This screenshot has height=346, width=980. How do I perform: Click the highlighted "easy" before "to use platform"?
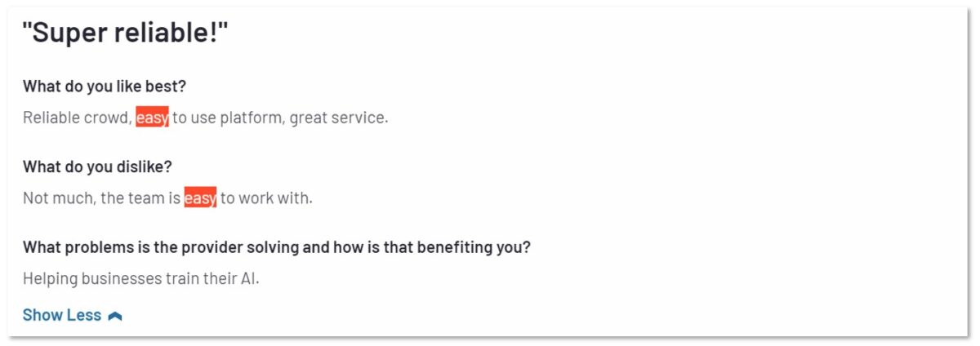[x=152, y=118]
